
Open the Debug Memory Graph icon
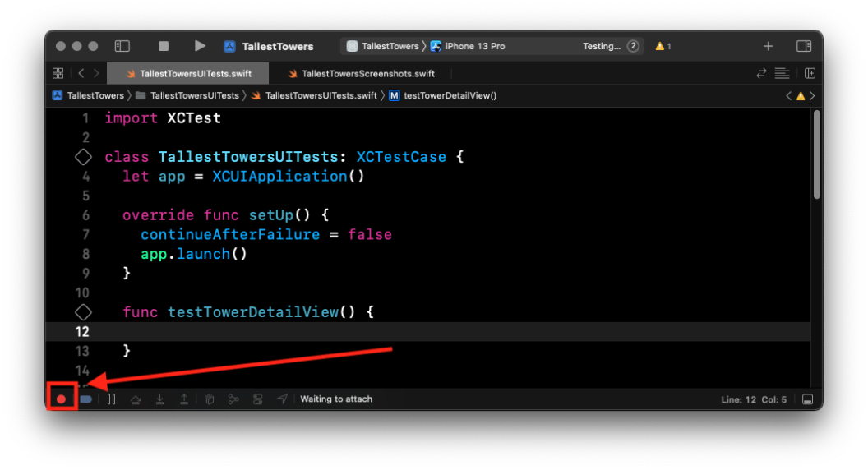[x=233, y=399]
